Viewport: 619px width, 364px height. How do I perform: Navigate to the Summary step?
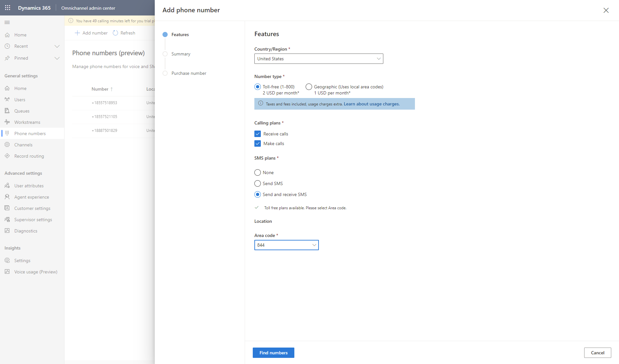point(181,54)
